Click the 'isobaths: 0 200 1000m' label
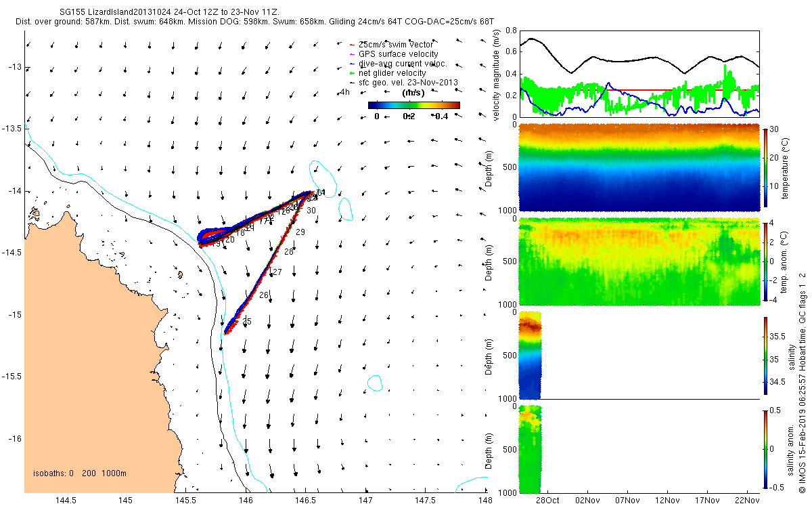 pos(79,473)
